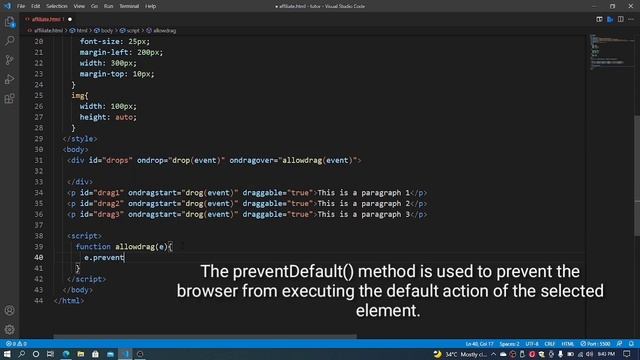Click the Windows Start button

7,354
